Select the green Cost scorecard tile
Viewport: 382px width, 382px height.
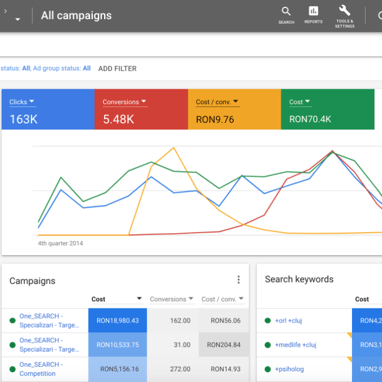(x=328, y=109)
